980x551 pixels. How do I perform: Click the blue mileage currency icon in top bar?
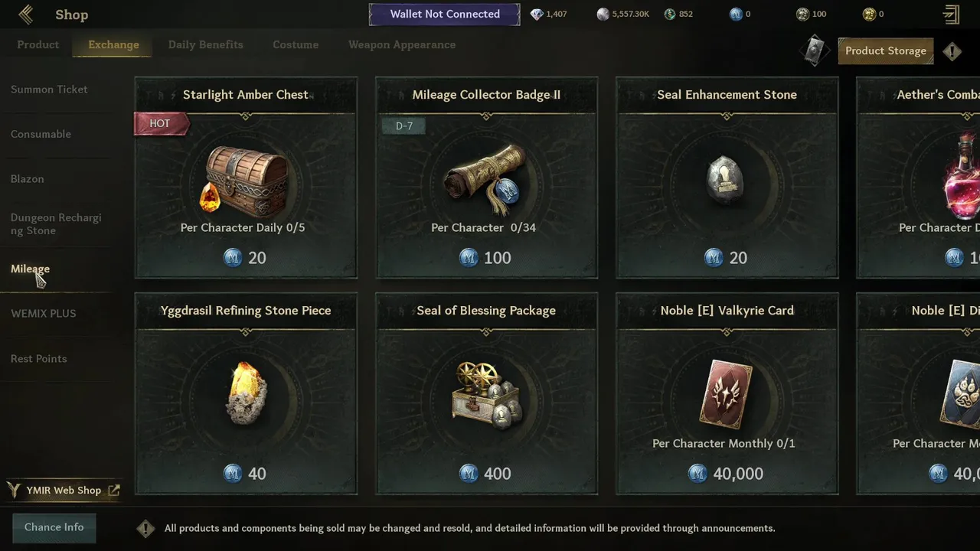point(736,15)
